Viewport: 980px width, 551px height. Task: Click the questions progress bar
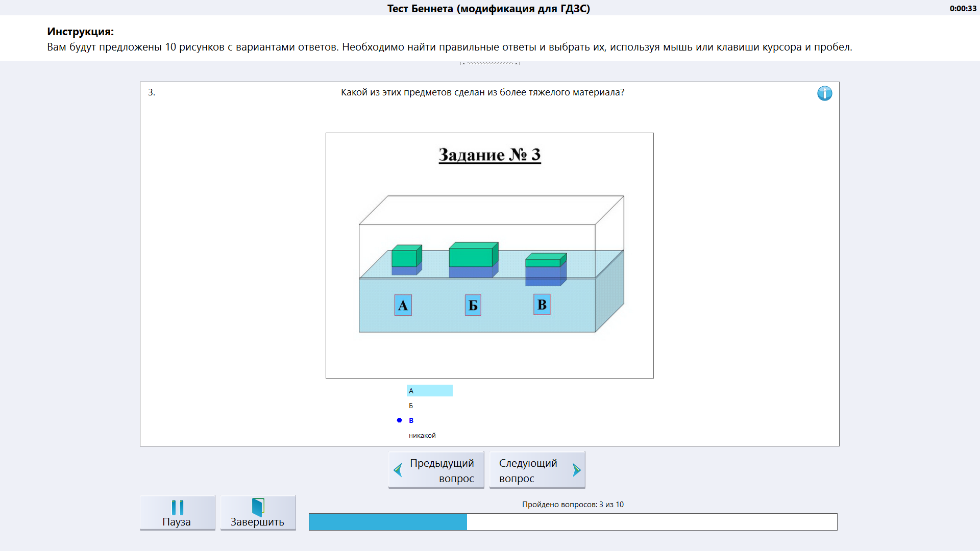tap(573, 522)
